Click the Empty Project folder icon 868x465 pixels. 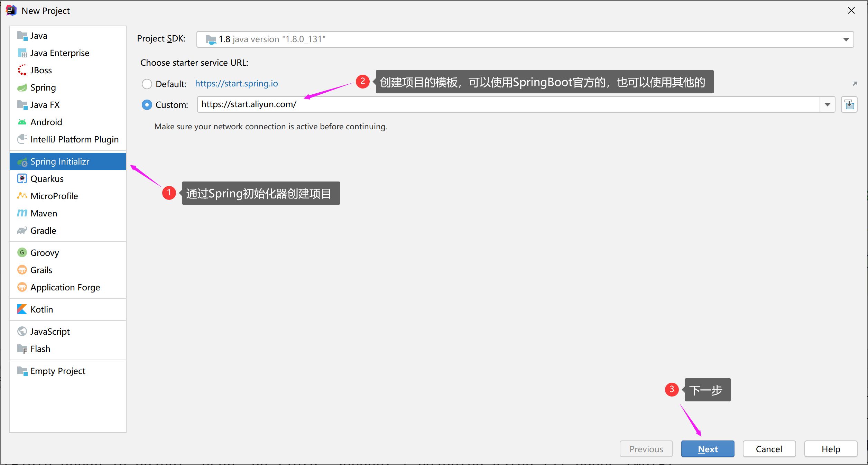(22, 371)
